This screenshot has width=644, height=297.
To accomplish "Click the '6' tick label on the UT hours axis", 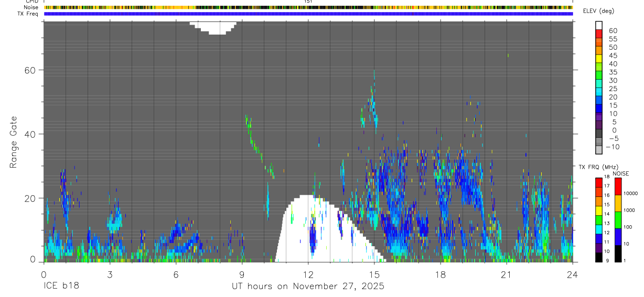I will click(x=176, y=274).
